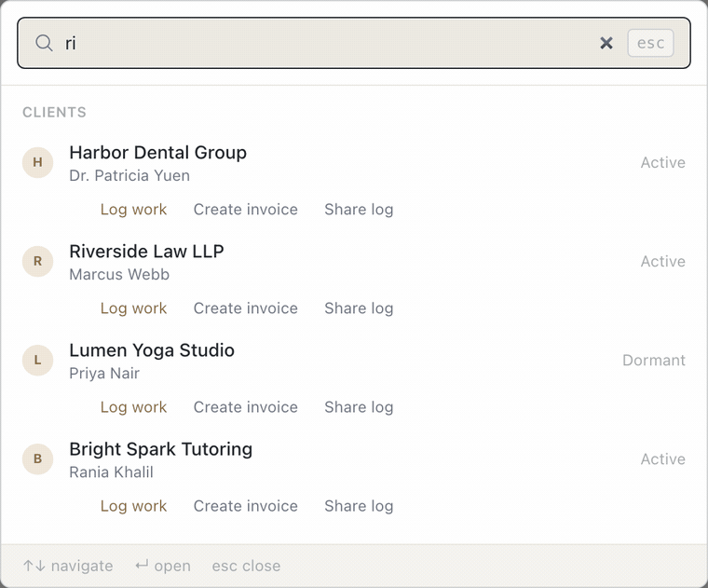The width and height of the screenshot is (708, 588).
Task: Click the L avatar for Lumen Yoga Studio
Action: pos(38,361)
